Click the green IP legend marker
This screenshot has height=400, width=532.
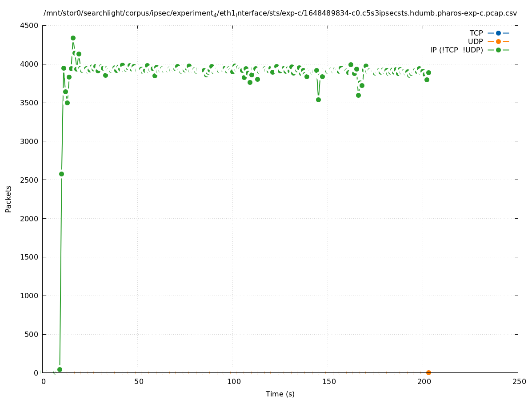coord(498,50)
